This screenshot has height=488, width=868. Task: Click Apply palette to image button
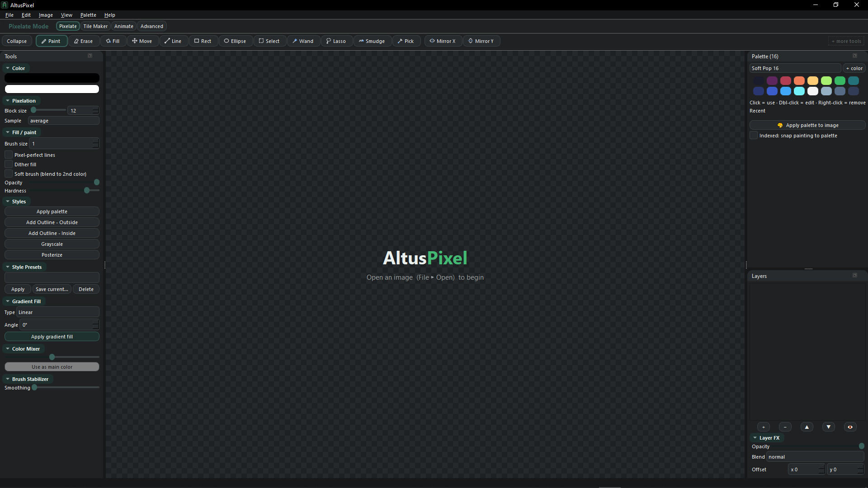click(807, 125)
